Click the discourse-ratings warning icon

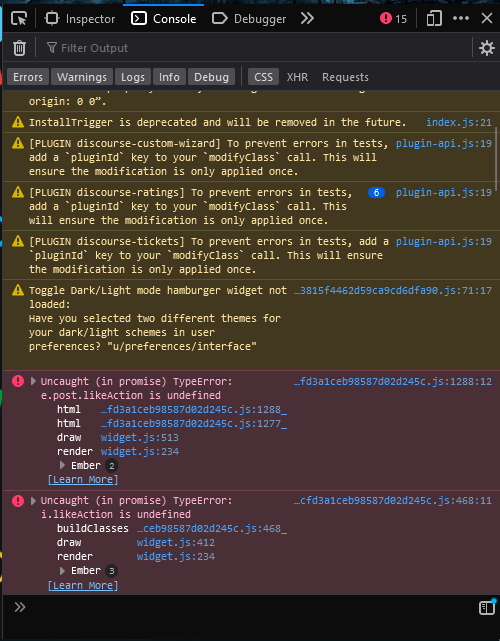pos(18,192)
